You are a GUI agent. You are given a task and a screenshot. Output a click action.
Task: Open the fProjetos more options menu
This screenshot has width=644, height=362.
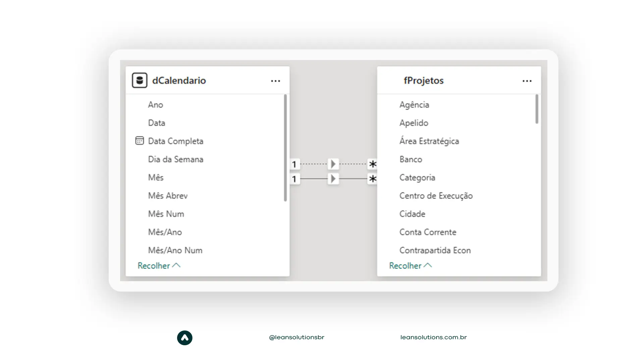click(x=527, y=81)
